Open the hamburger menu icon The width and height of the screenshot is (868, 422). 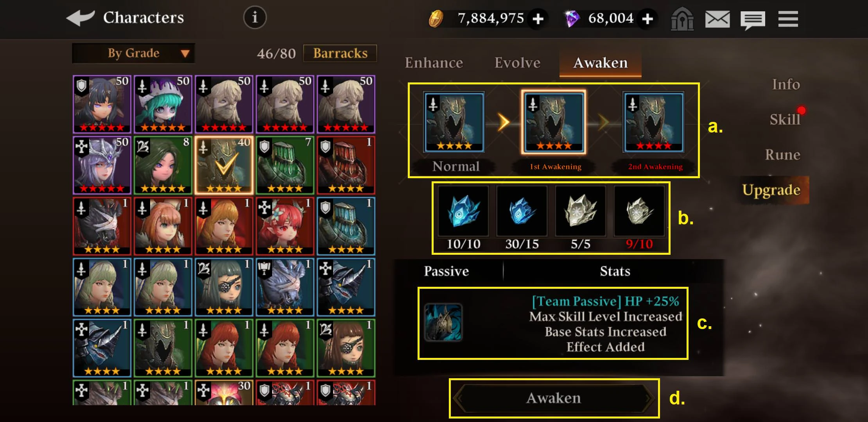(x=788, y=19)
